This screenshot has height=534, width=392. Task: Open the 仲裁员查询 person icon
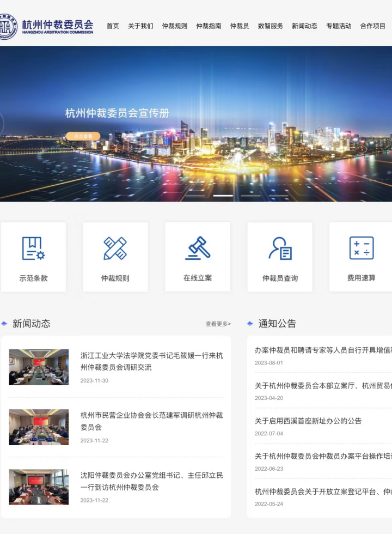click(280, 248)
